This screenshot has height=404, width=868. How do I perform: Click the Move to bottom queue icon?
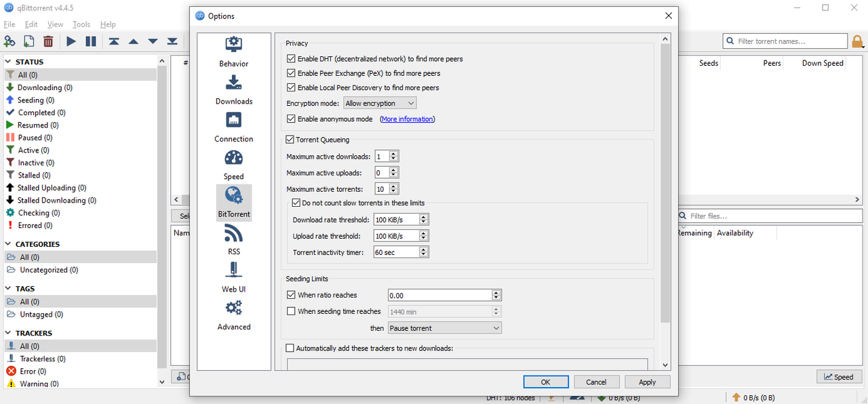click(172, 41)
